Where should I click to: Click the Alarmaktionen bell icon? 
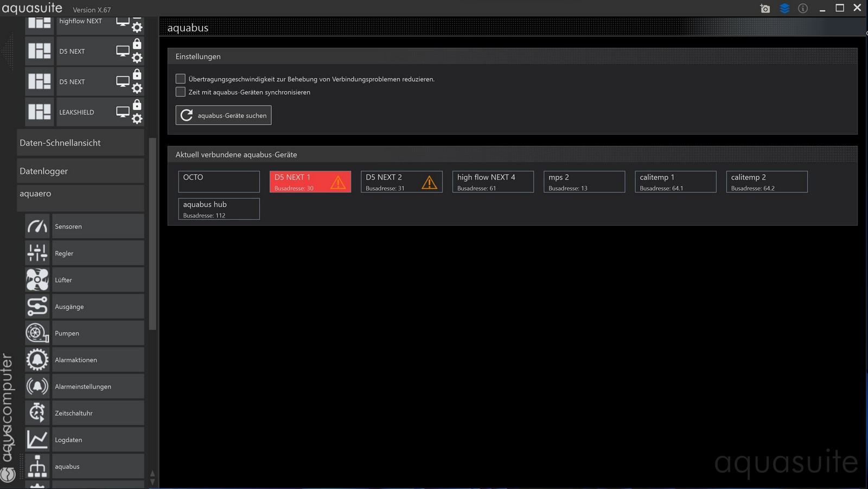37,359
